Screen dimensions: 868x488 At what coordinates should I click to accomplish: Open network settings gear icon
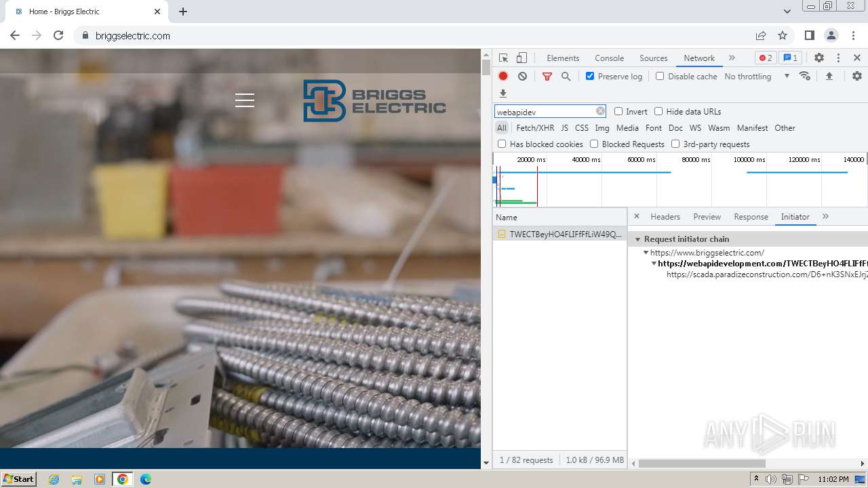[x=857, y=76]
